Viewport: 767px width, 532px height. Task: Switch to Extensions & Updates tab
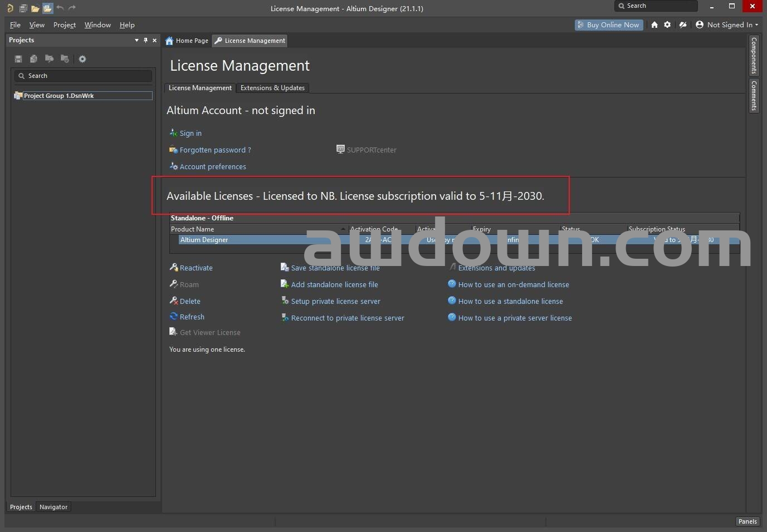272,88
